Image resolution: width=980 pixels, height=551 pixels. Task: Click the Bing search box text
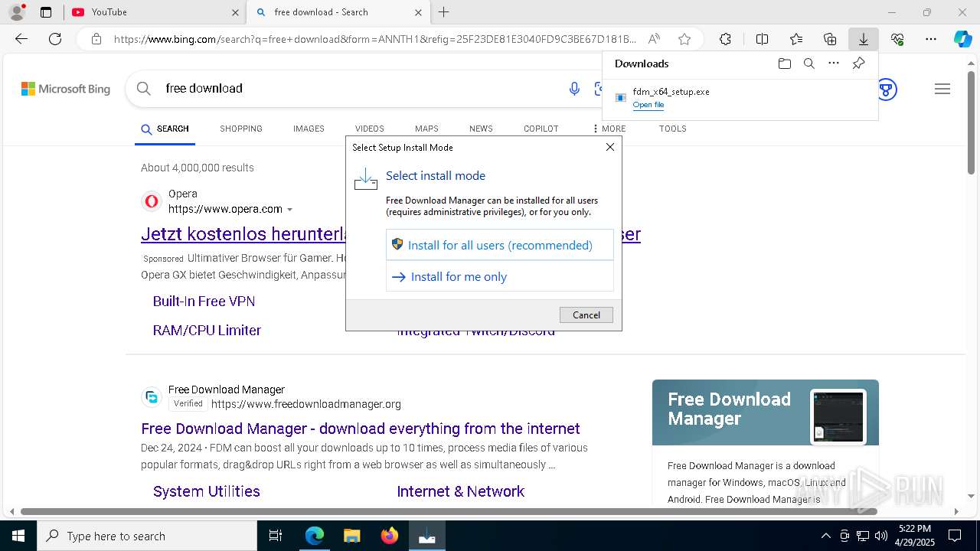[x=204, y=88]
